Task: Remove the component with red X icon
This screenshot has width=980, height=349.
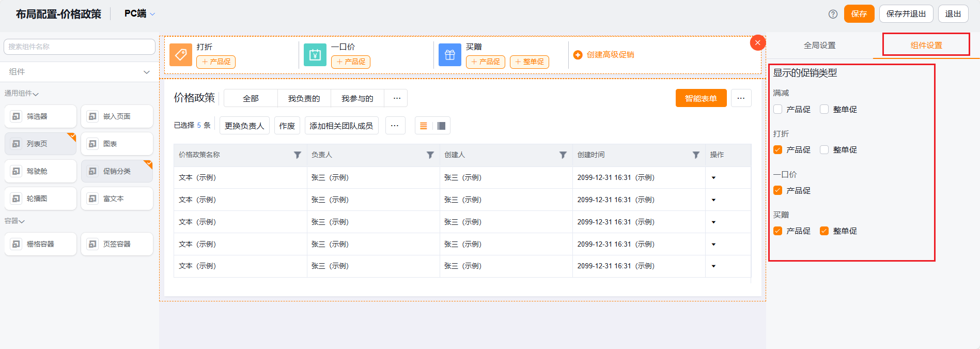Action: click(x=757, y=43)
